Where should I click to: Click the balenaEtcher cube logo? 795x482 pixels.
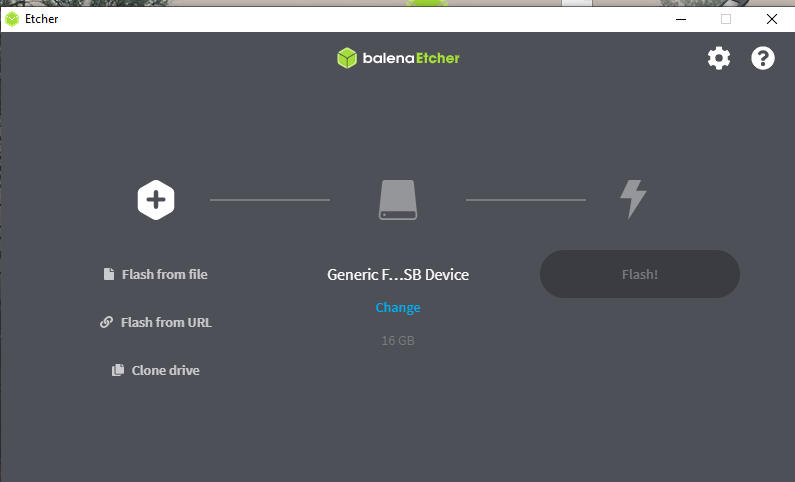[346, 58]
